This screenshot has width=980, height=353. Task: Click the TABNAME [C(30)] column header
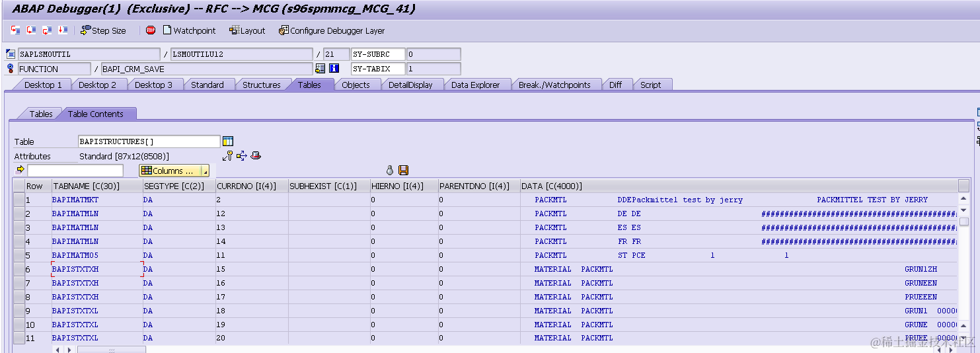pos(97,186)
